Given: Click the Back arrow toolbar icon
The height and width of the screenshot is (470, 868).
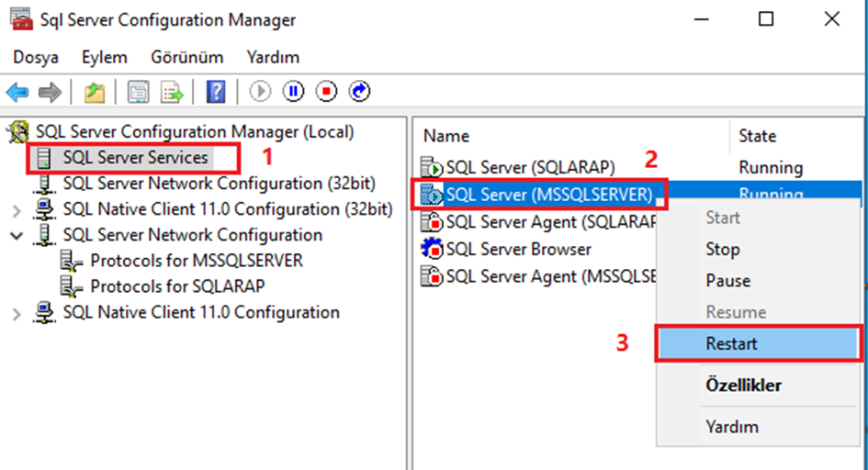Looking at the screenshot, I should (17, 92).
